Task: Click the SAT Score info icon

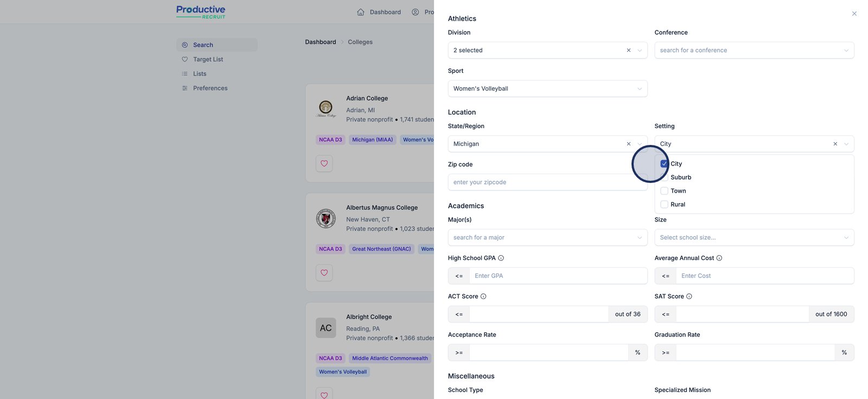Action: (x=689, y=296)
